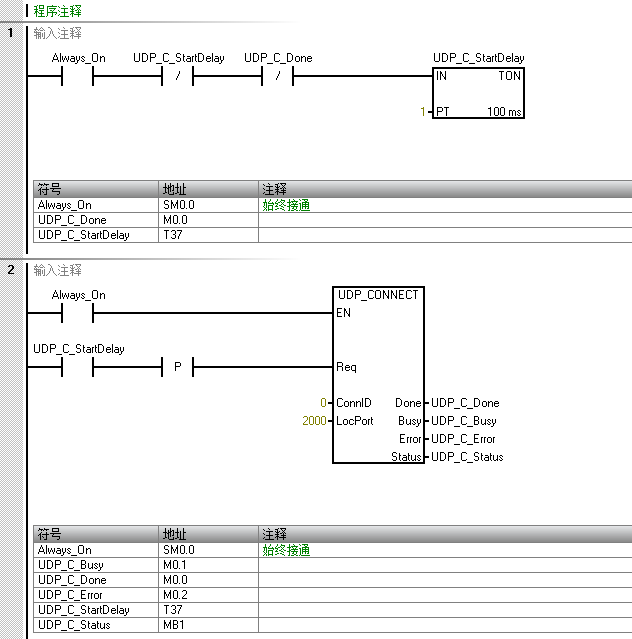Select the UDP_C_Error symbol cell in network 2 table
632x639 pixels.
pyautogui.click(x=96, y=595)
